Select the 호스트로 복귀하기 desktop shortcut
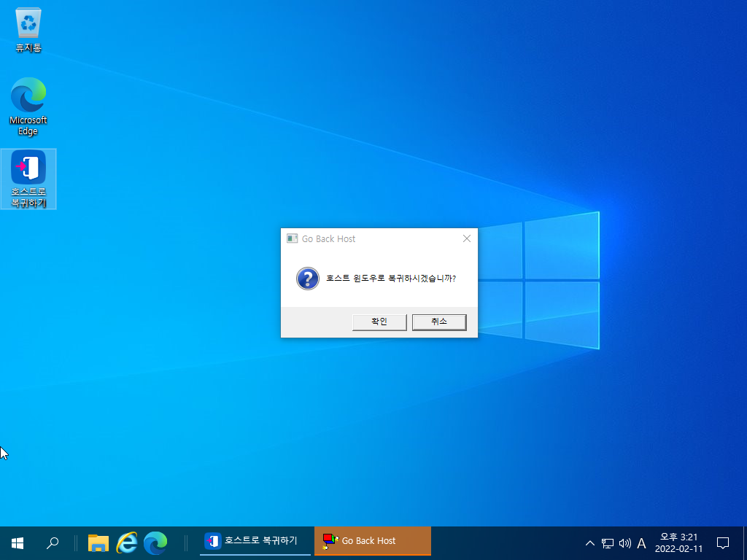 pos(28,179)
